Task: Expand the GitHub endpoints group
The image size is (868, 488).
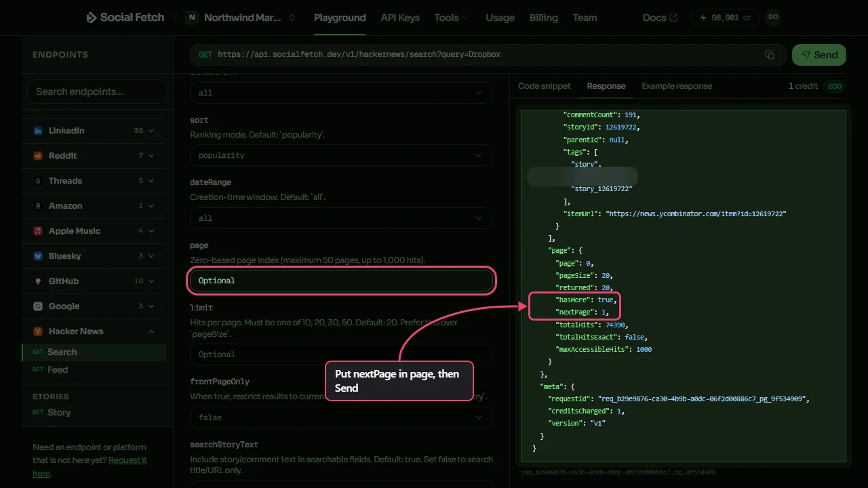Action: click(94, 281)
